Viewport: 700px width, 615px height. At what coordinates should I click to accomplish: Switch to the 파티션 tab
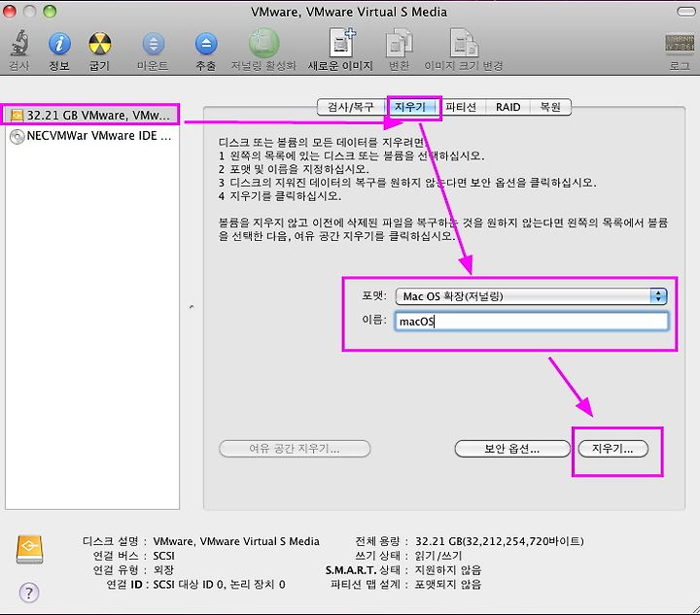point(461,107)
